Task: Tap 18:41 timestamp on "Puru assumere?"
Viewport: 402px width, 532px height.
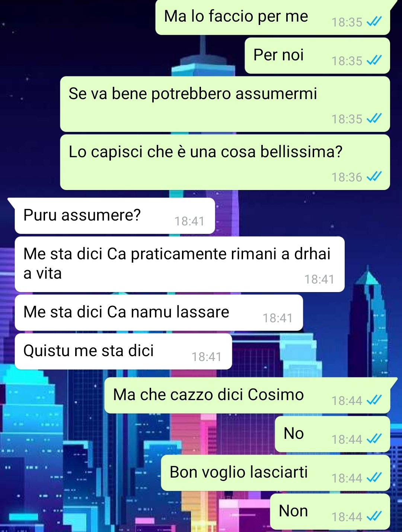Action: pos(189,221)
